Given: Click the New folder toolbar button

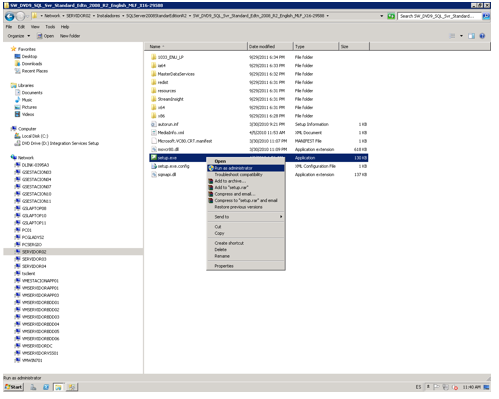Looking at the screenshot, I should (x=70, y=36).
